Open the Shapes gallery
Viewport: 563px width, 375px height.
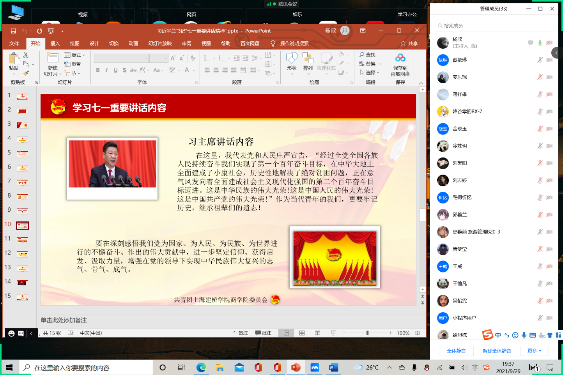coord(292,62)
